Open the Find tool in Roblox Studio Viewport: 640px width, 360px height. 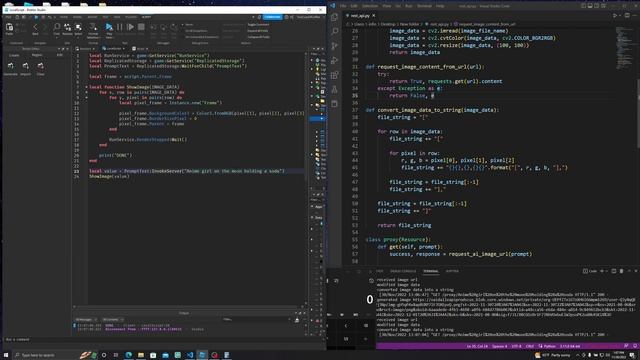[57, 28]
